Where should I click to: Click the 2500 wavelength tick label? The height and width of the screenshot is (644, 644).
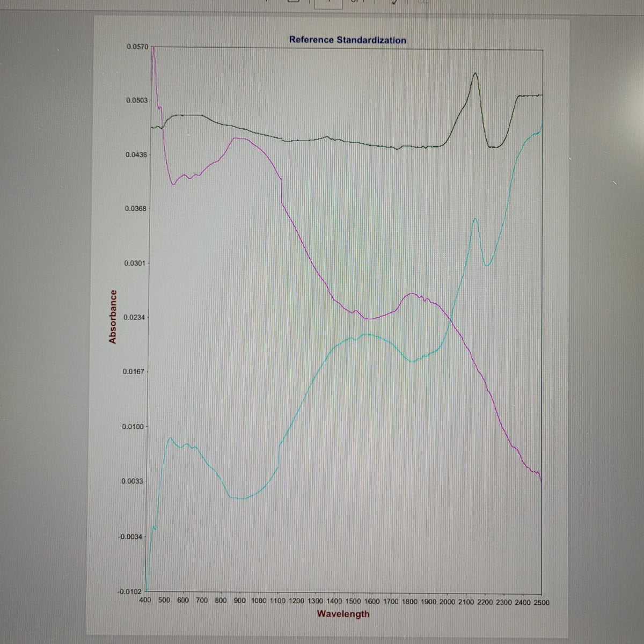pyautogui.click(x=541, y=602)
